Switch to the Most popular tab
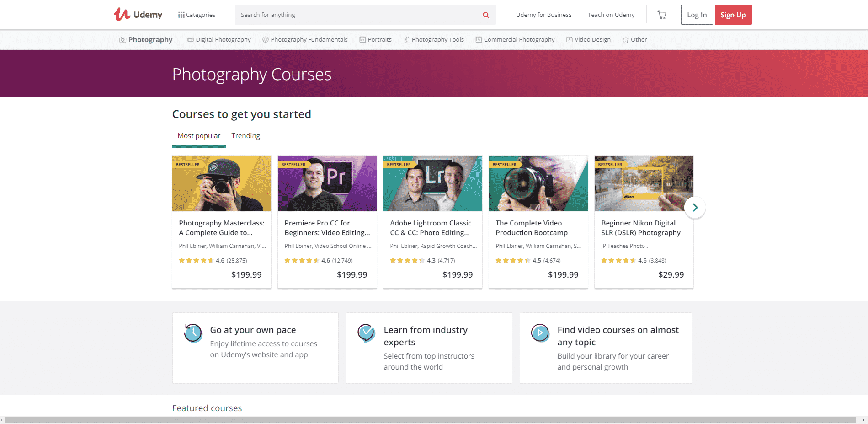 pos(199,136)
